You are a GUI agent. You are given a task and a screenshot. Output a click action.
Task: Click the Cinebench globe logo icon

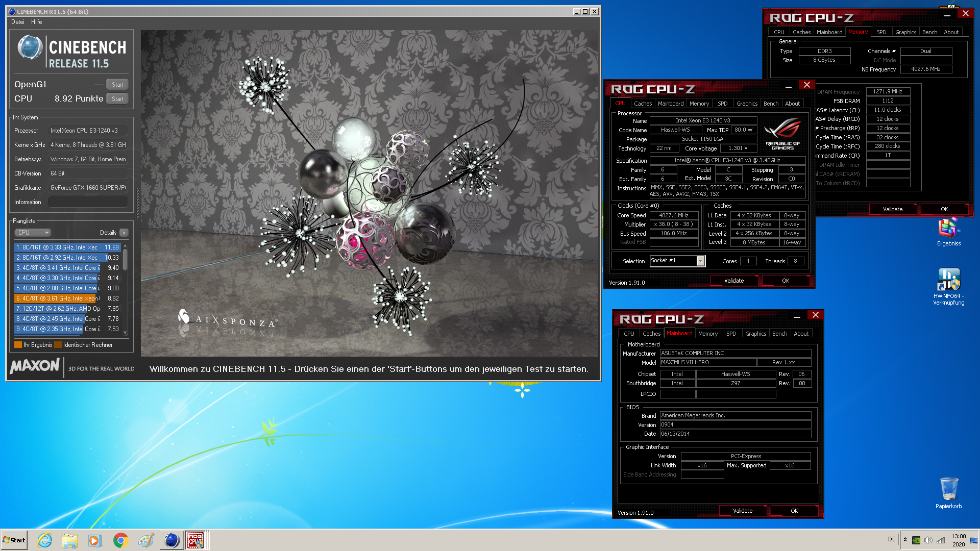[x=30, y=48]
